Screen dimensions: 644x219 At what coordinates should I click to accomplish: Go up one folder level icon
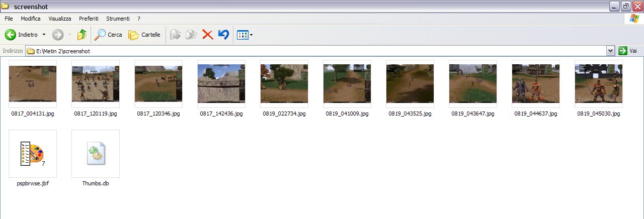click(x=82, y=35)
